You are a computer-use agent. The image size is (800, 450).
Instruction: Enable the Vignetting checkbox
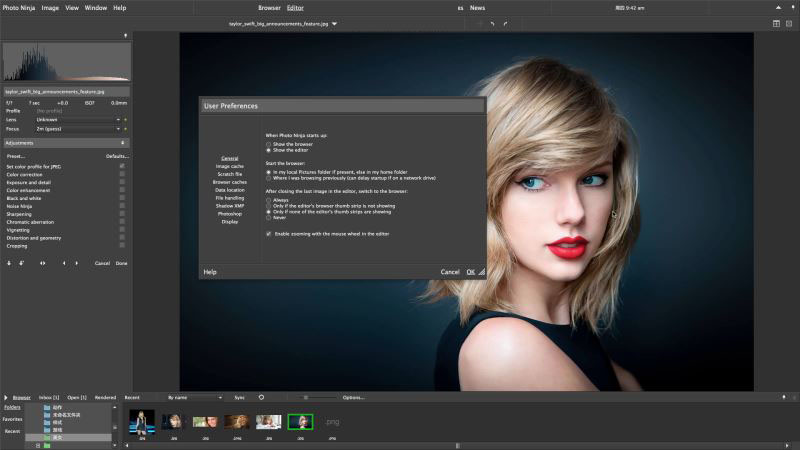[x=122, y=230]
